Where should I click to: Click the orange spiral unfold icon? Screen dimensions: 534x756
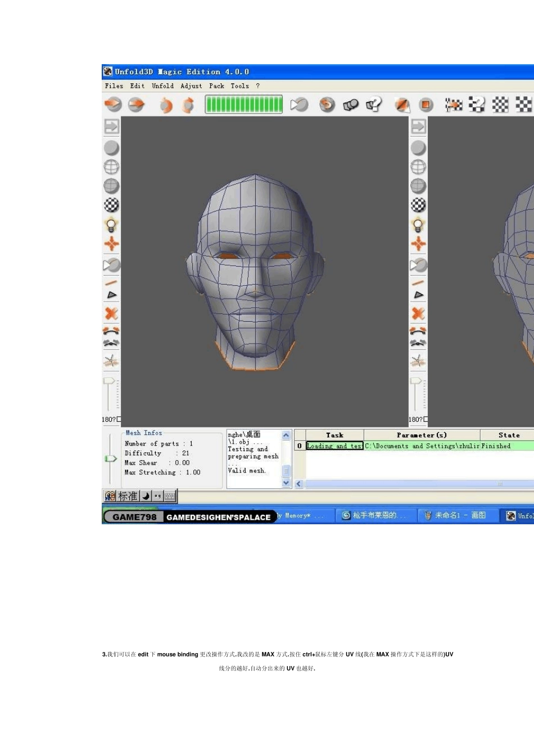[x=327, y=105]
